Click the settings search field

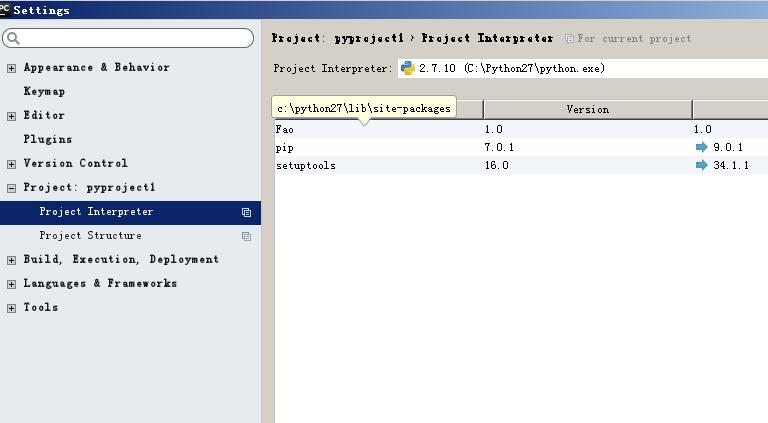(x=128, y=38)
